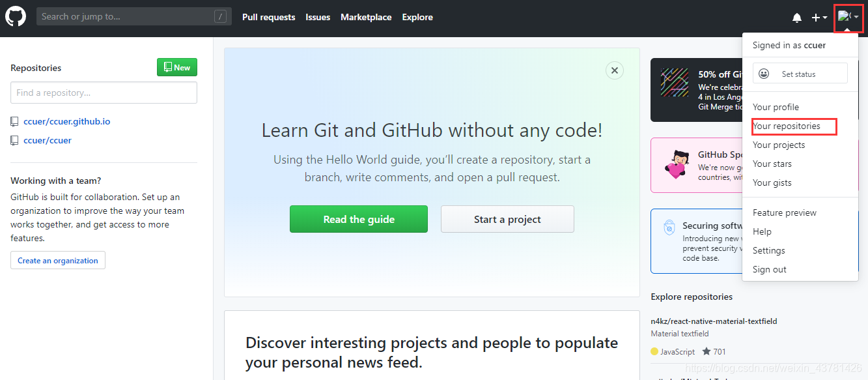This screenshot has height=380, width=868.
Task: Click the repository book icon beside ccuer/ccuer
Action: click(x=14, y=140)
